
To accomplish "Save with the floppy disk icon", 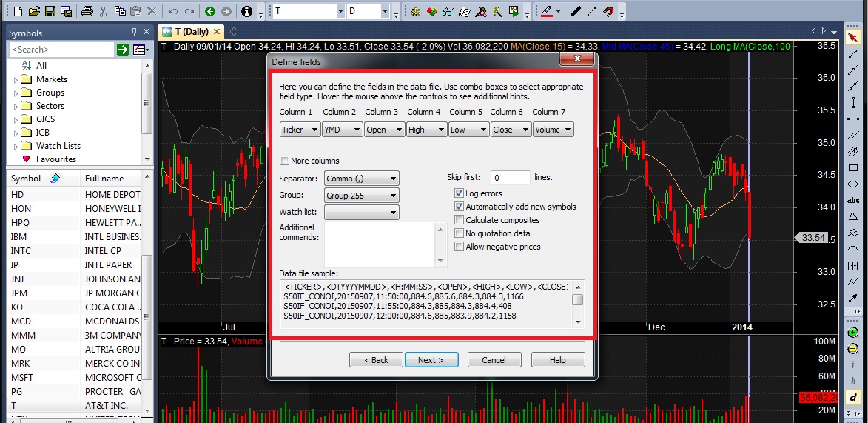I will click(x=50, y=11).
